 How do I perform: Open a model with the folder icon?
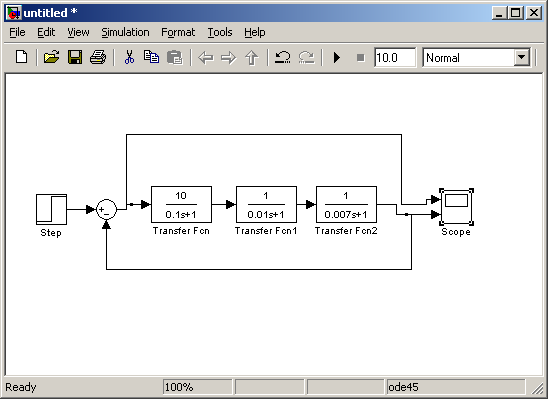[51, 57]
